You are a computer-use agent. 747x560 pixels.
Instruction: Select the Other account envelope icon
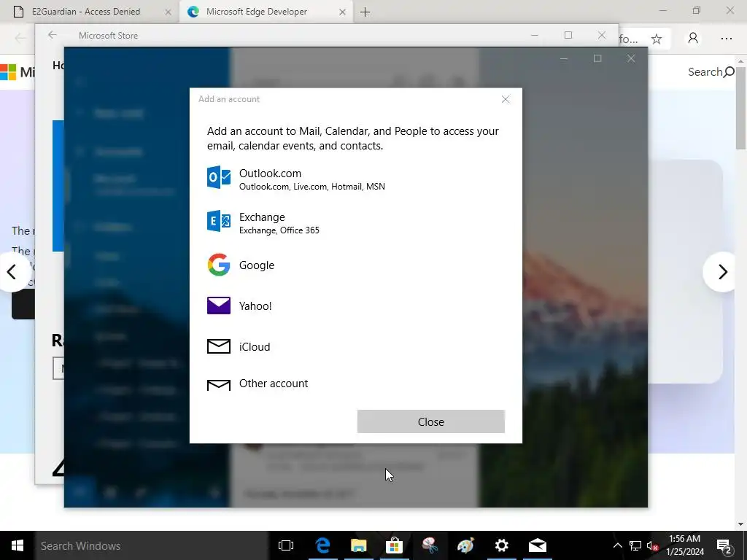219,385
